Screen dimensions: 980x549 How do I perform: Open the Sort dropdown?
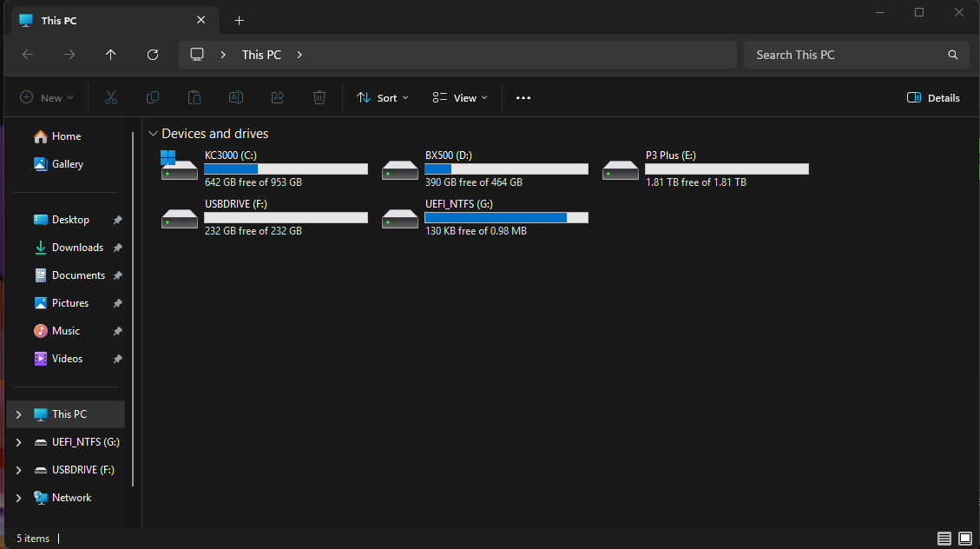point(383,97)
